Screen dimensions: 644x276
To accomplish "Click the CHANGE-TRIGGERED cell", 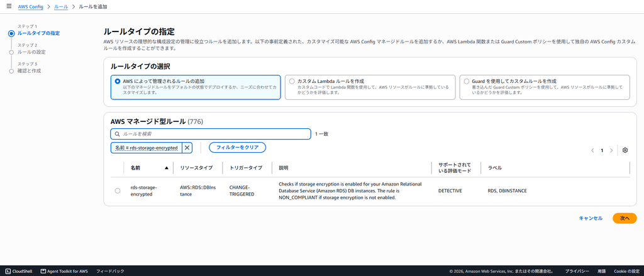I will point(242,190).
